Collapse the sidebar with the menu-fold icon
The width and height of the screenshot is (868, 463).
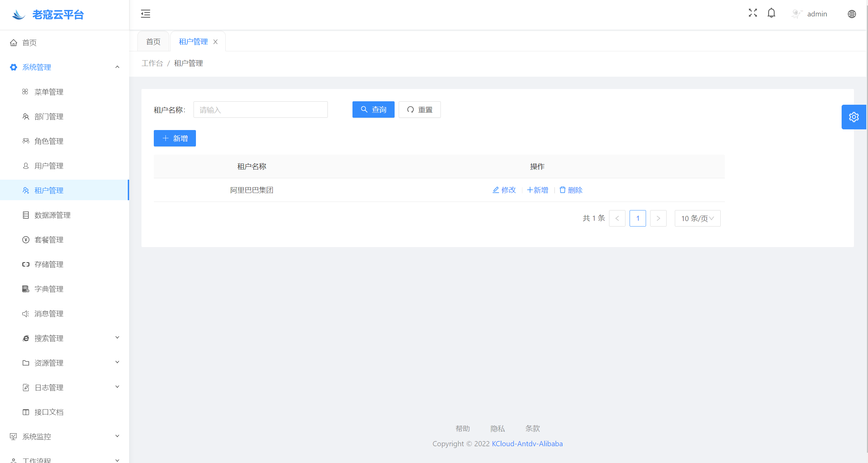tap(146, 14)
